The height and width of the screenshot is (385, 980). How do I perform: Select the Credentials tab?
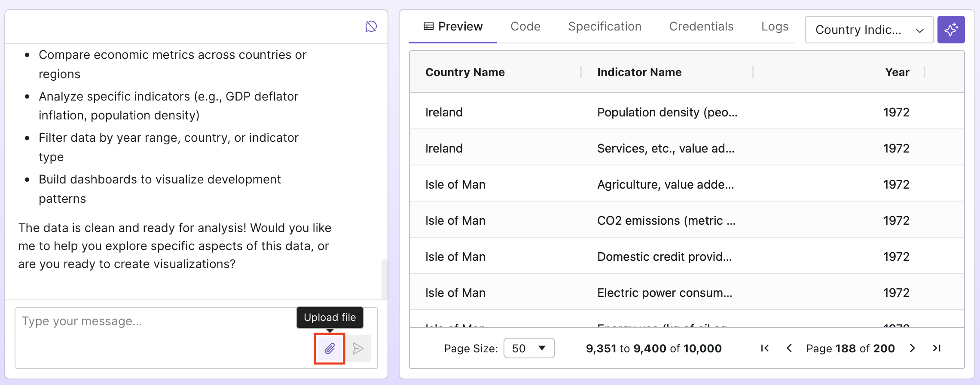701,27
